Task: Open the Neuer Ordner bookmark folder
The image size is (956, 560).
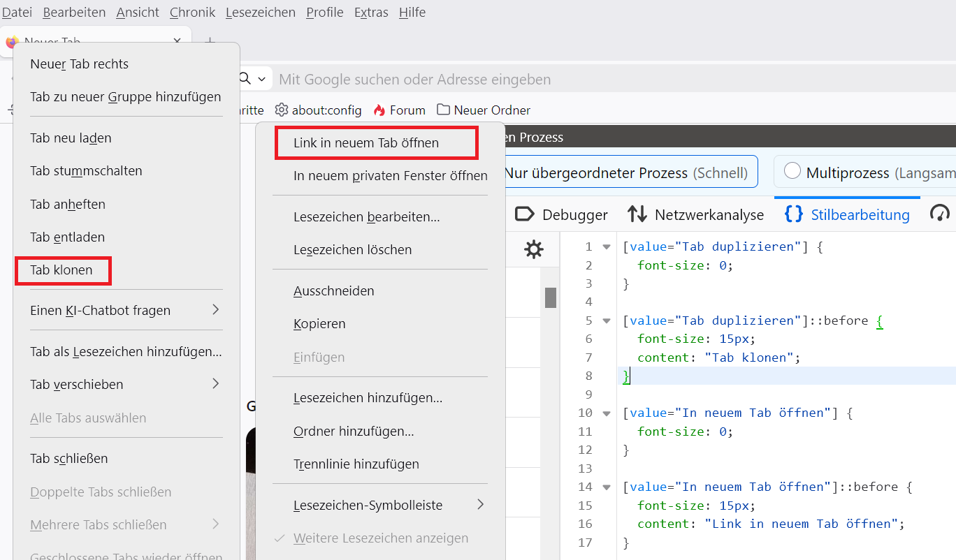Action: (484, 110)
